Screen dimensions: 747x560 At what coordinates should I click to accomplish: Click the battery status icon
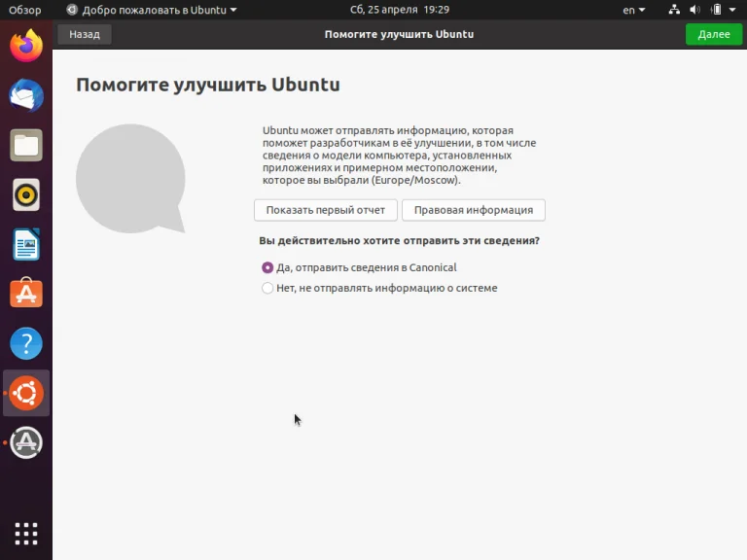click(716, 10)
